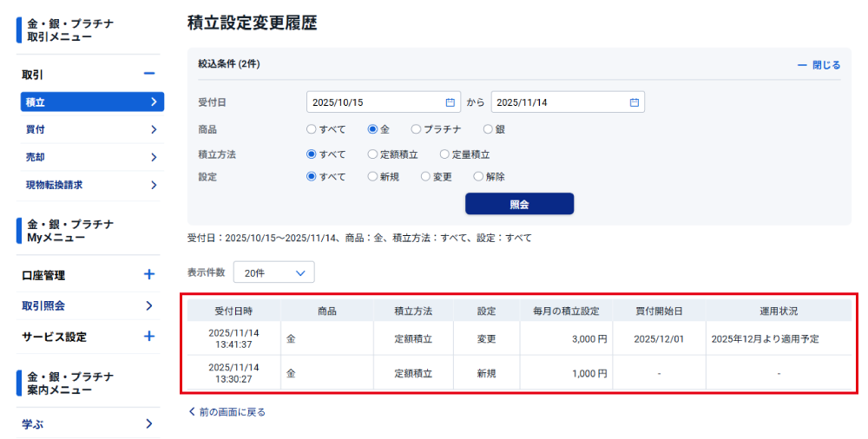The image size is (868, 439).
Task: Open 積立 menu item
Action: [x=91, y=102]
